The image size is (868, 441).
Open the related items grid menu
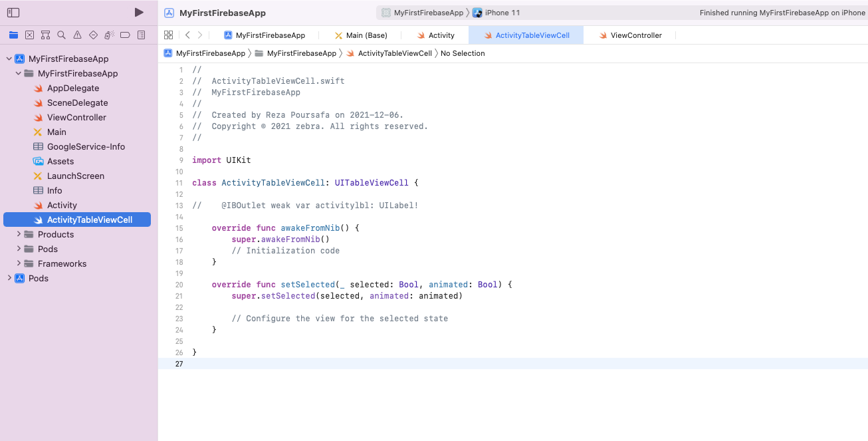[x=168, y=35]
